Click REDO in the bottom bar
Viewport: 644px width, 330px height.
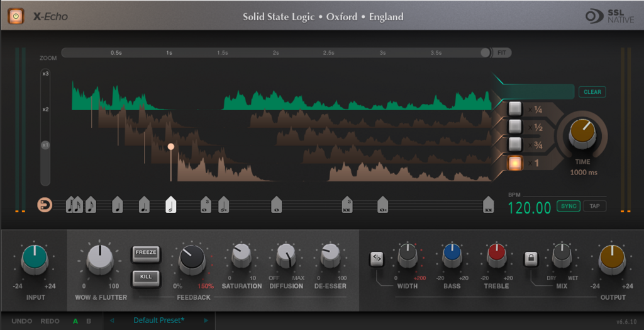coord(50,321)
